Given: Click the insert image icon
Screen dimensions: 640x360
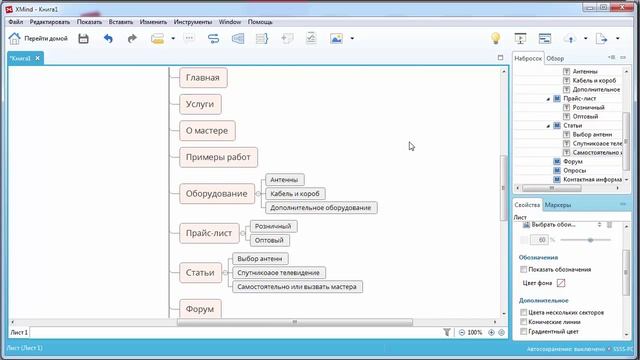Looking at the screenshot, I should [336, 38].
